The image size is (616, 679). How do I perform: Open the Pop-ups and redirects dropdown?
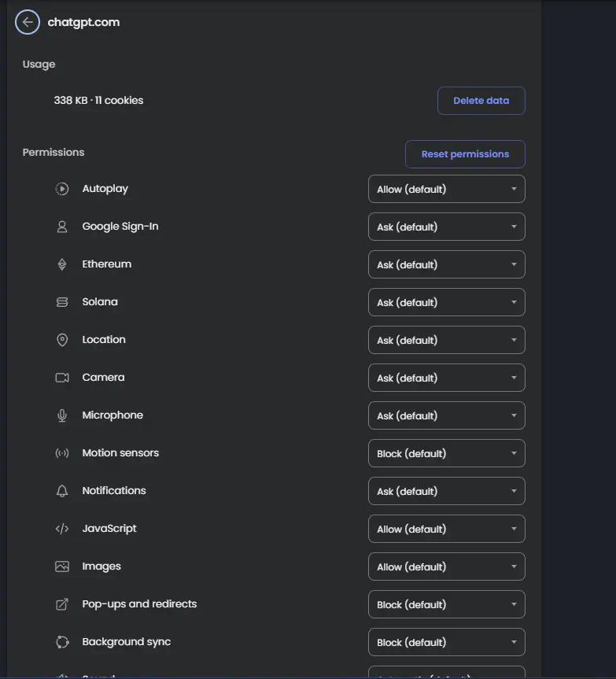tap(446, 604)
